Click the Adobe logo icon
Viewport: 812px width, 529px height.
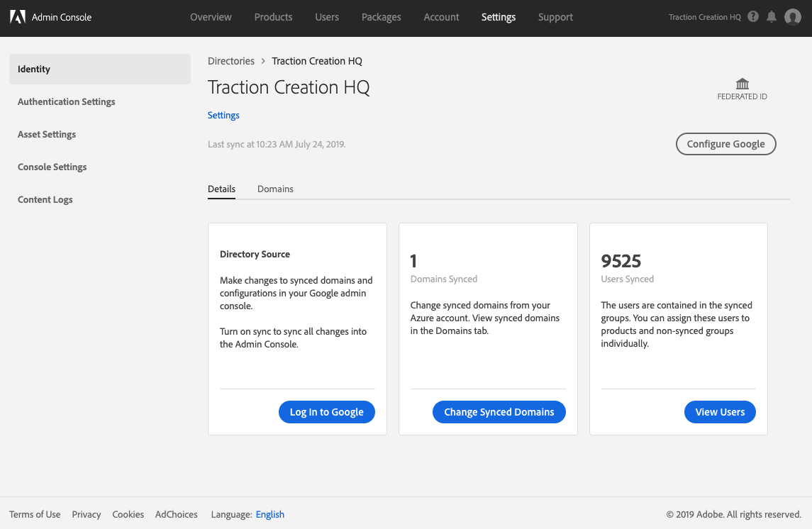click(18, 17)
